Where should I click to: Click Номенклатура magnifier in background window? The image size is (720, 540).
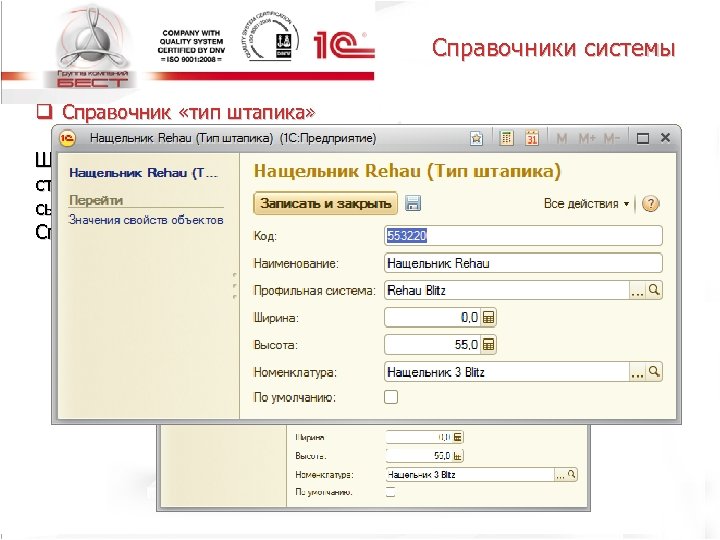coord(572,474)
